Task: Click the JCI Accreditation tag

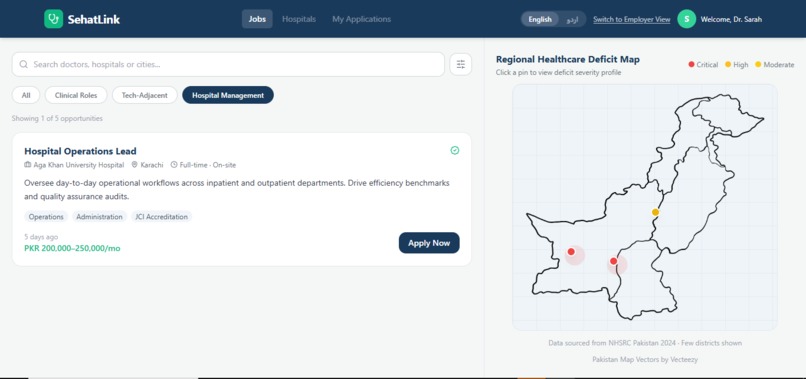Action: pos(161,217)
